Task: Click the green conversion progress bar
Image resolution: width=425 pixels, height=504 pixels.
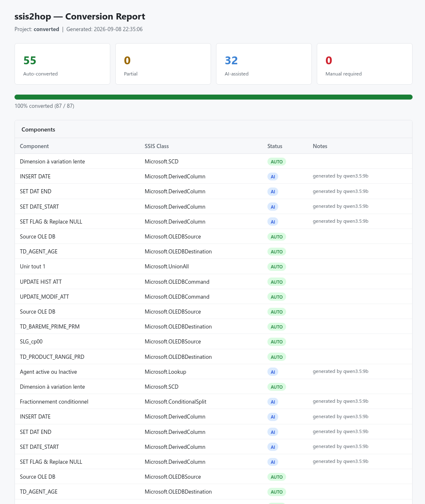Action: point(214,97)
